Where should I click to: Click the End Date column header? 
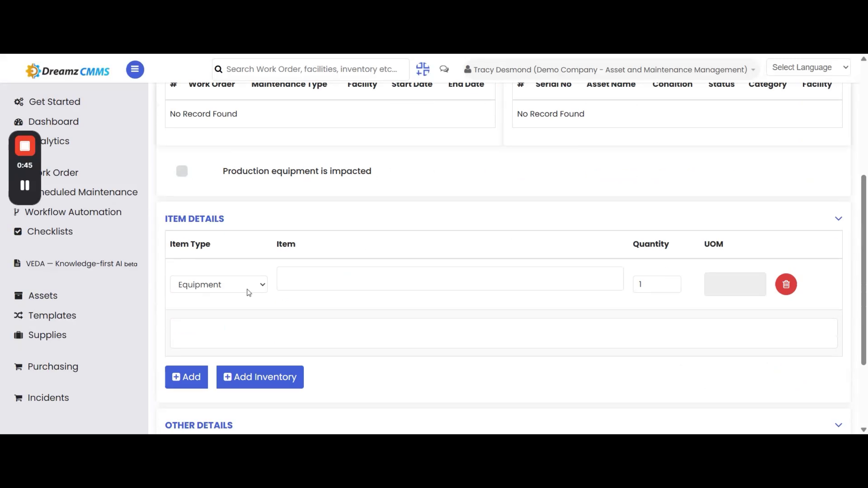[466, 85]
